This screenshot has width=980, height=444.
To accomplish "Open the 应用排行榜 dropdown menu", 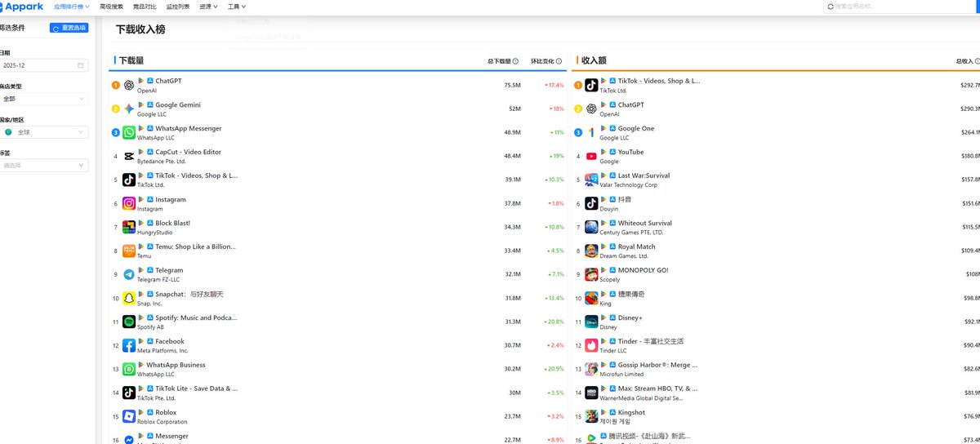I will click(71, 7).
